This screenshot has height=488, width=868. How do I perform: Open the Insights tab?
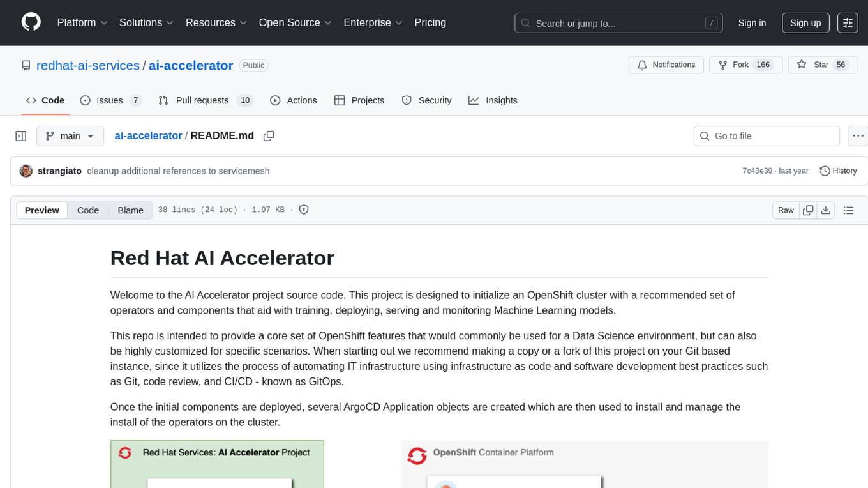pos(493,100)
